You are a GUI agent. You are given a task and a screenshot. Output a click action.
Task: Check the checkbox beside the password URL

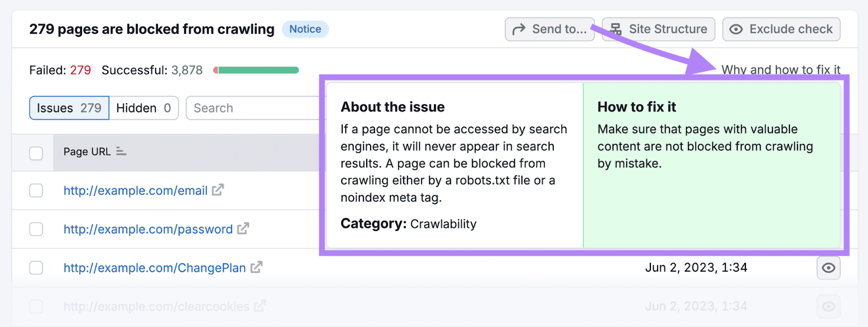pos(36,229)
